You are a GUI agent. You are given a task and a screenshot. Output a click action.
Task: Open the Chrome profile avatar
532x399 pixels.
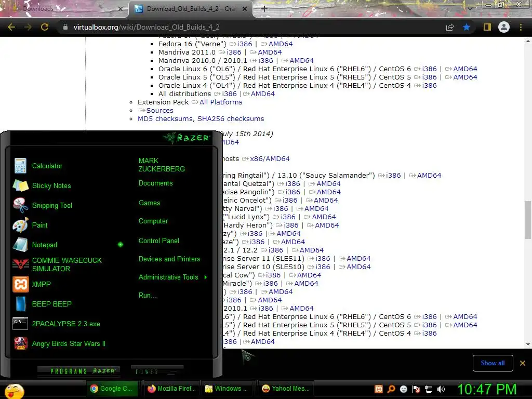504,27
